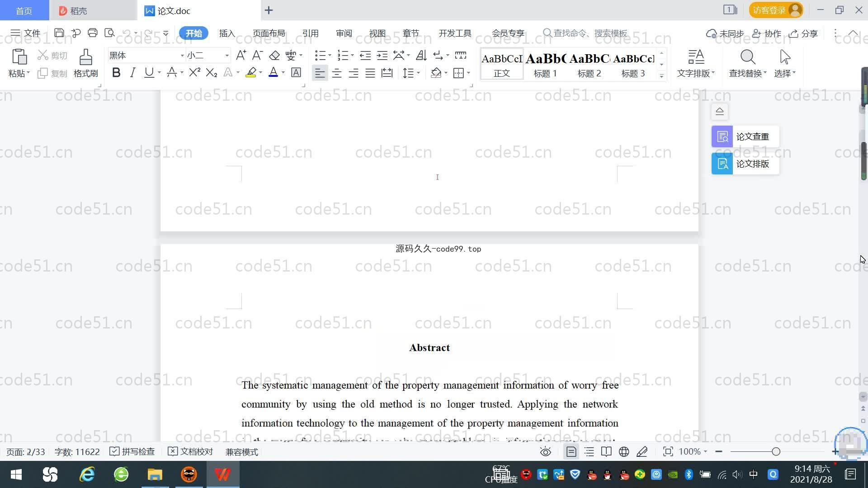868x488 pixels.
Task: Apply the 标题 1 heading style
Action: (546, 65)
